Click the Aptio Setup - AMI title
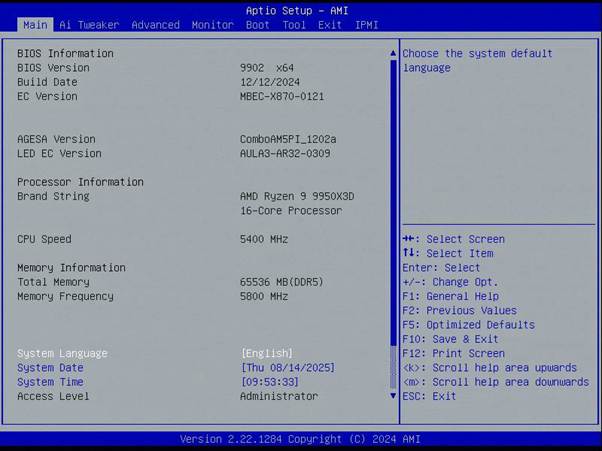 pos(297,11)
